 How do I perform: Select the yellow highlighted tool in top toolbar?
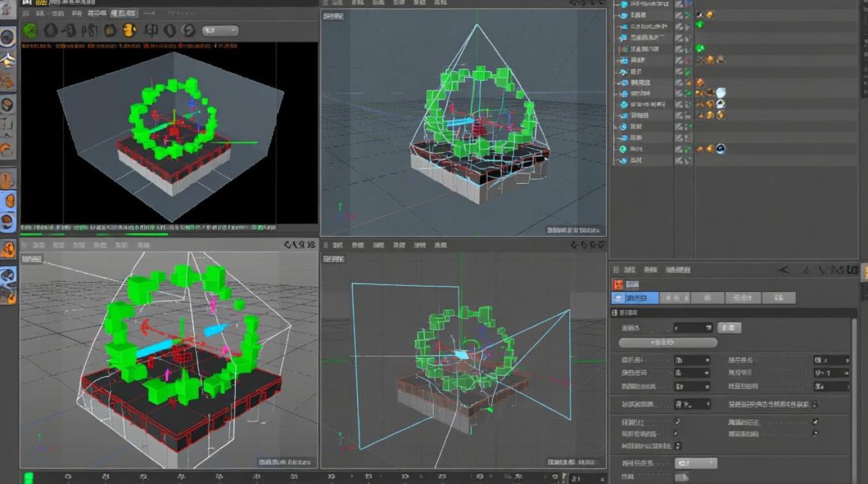129,30
